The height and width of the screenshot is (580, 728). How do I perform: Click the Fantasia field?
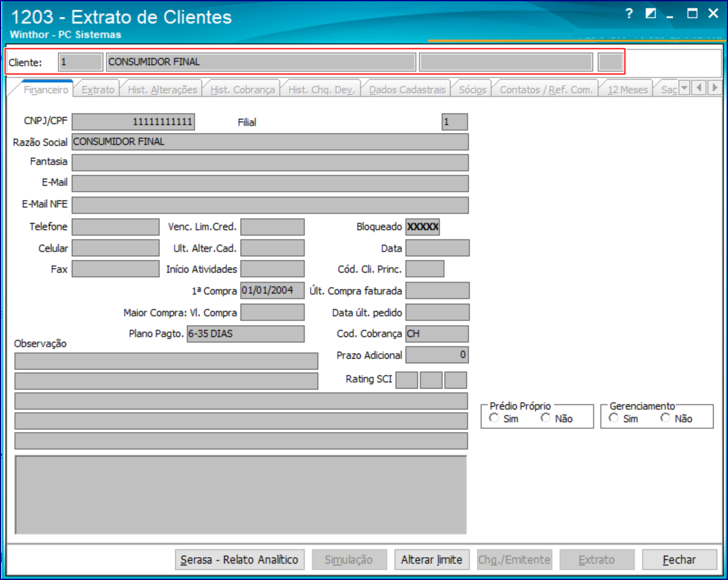pyautogui.click(x=270, y=163)
